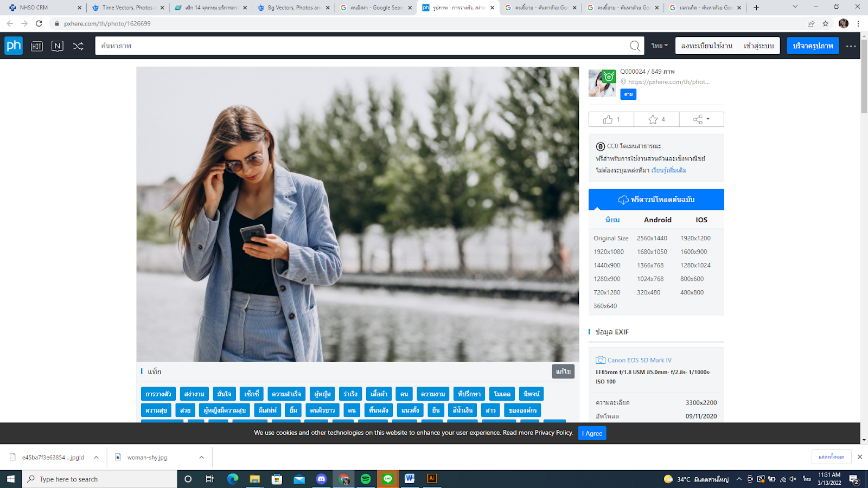This screenshot has width=868, height=488.
Task: Click show all downloads button
Action: click(832, 457)
